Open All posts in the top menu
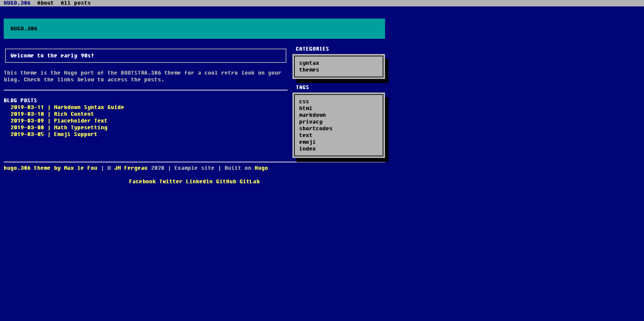 point(76,3)
